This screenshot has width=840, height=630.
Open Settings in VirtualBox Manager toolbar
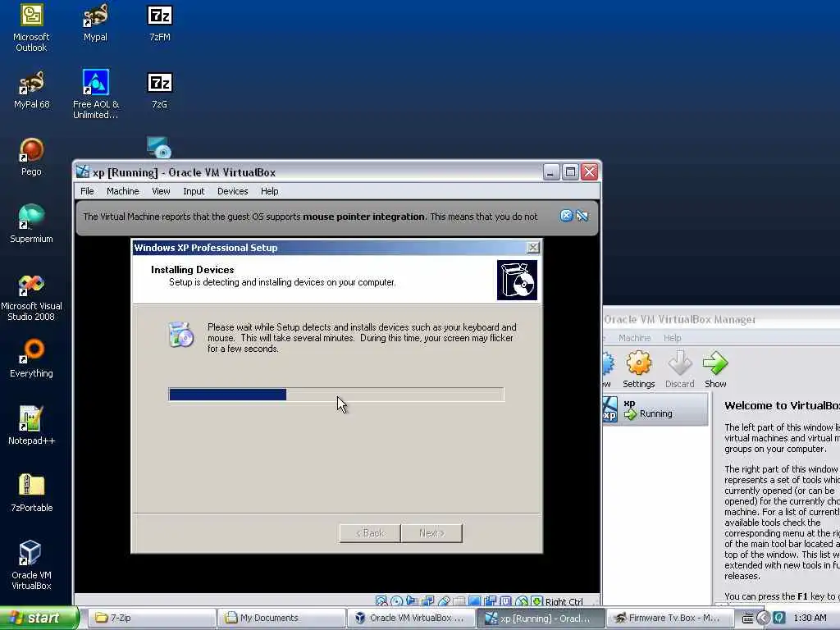pyautogui.click(x=638, y=369)
